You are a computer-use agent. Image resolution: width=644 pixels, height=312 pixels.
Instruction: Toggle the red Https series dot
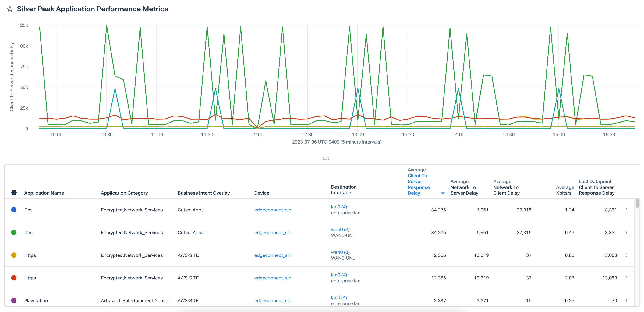[14, 278]
